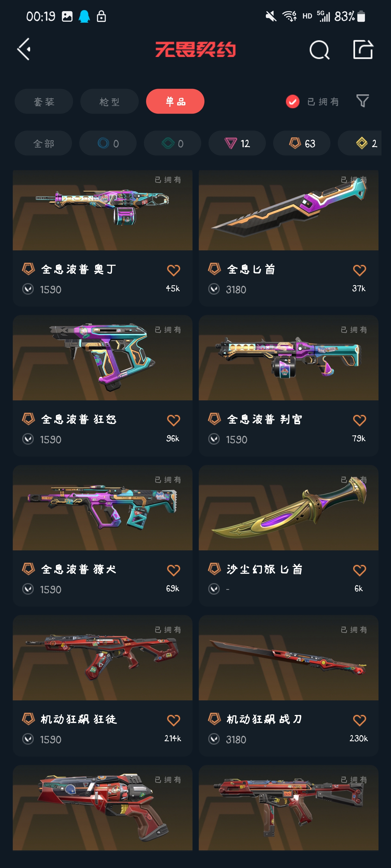391x868 pixels.
Task: Choose the 全部 filter chip
Action: [43, 143]
